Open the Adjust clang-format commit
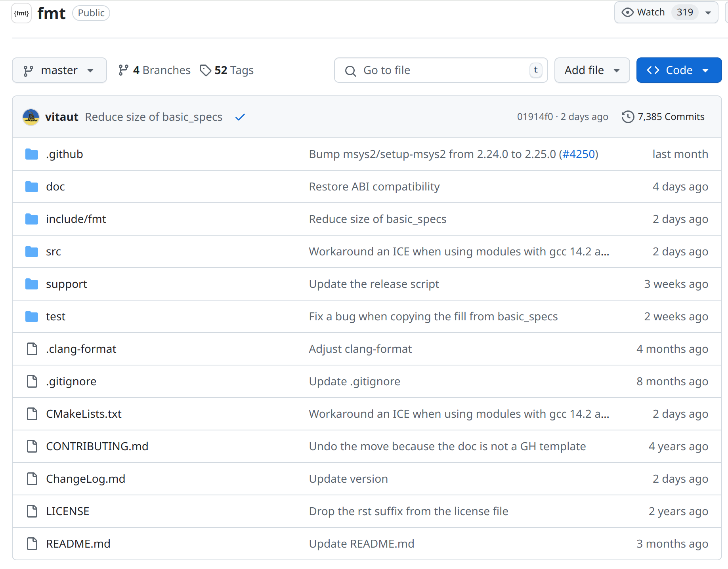This screenshot has height=569, width=728. pos(360,349)
